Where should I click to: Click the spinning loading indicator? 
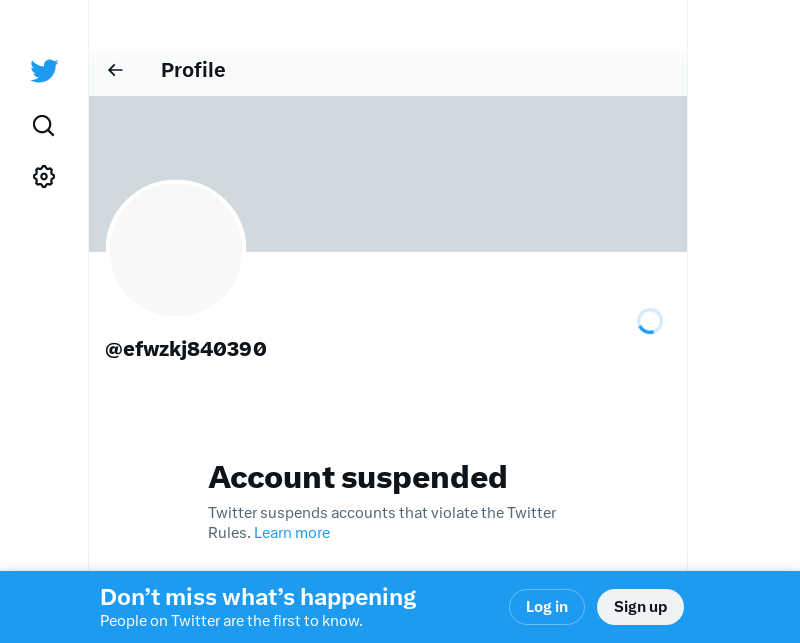(x=649, y=321)
